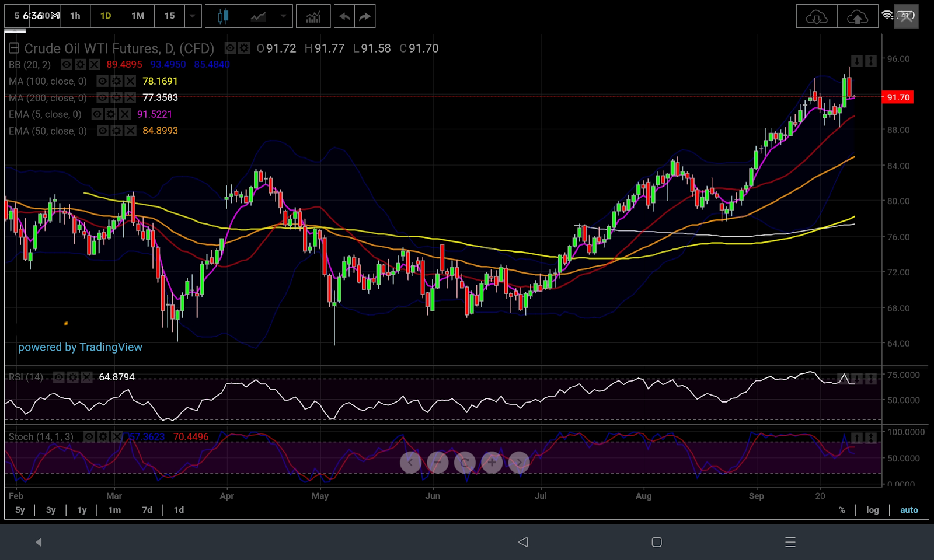This screenshot has height=560, width=934.
Task: Open RSI (14) settings gear
Action: pyautogui.click(x=72, y=377)
